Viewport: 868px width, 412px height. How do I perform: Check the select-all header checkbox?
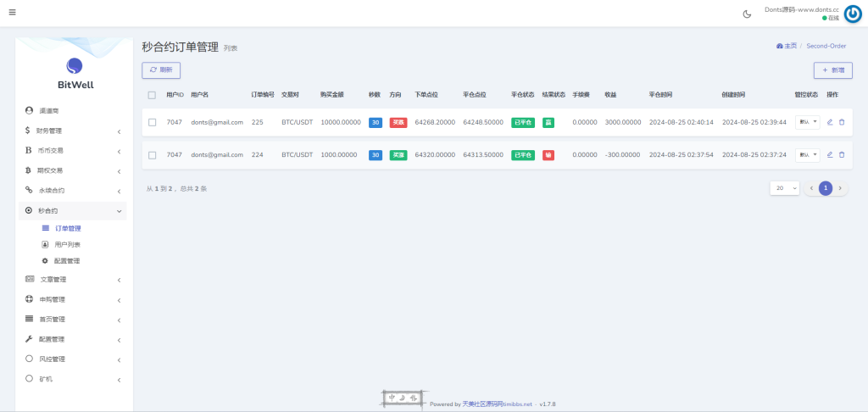(x=153, y=95)
